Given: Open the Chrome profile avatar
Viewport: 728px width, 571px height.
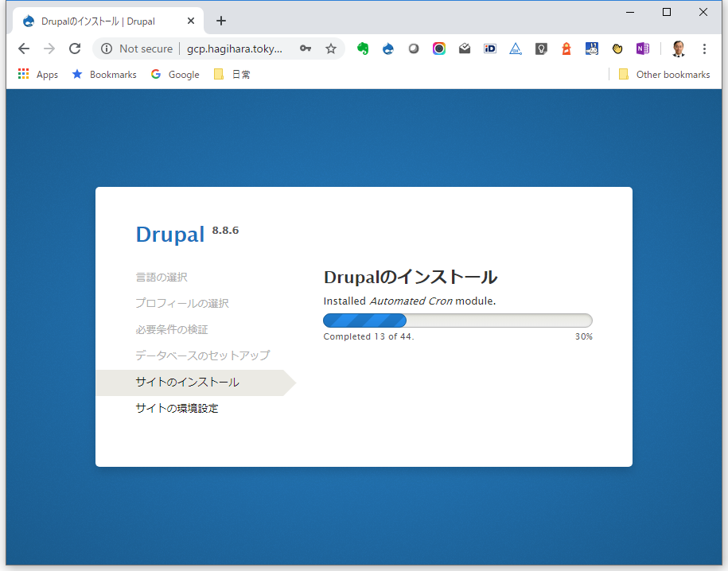Looking at the screenshot, I should tap(679, 49).
